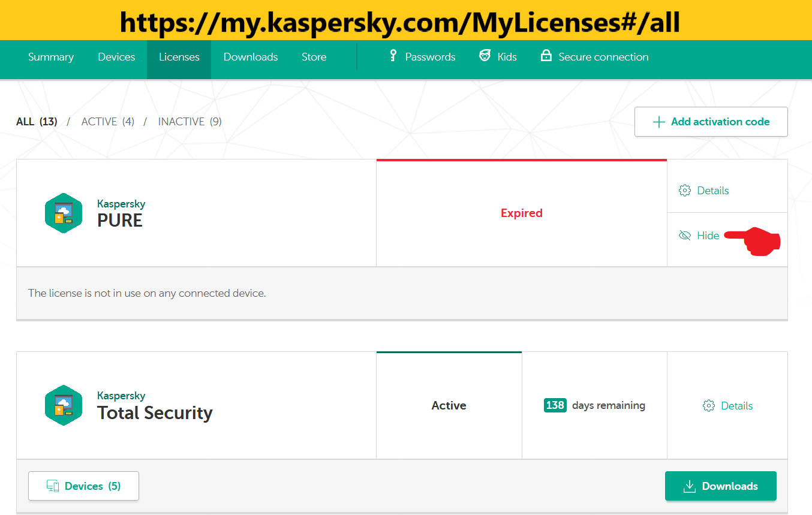Click the padlock icon beside Secure connection
812x515 pixels.
coord(546,56)
